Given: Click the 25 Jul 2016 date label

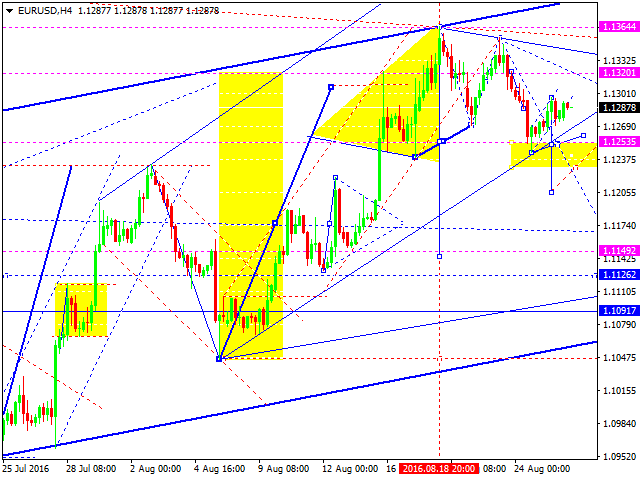Looking at the screenshot, I should click(x=26, y=469).
